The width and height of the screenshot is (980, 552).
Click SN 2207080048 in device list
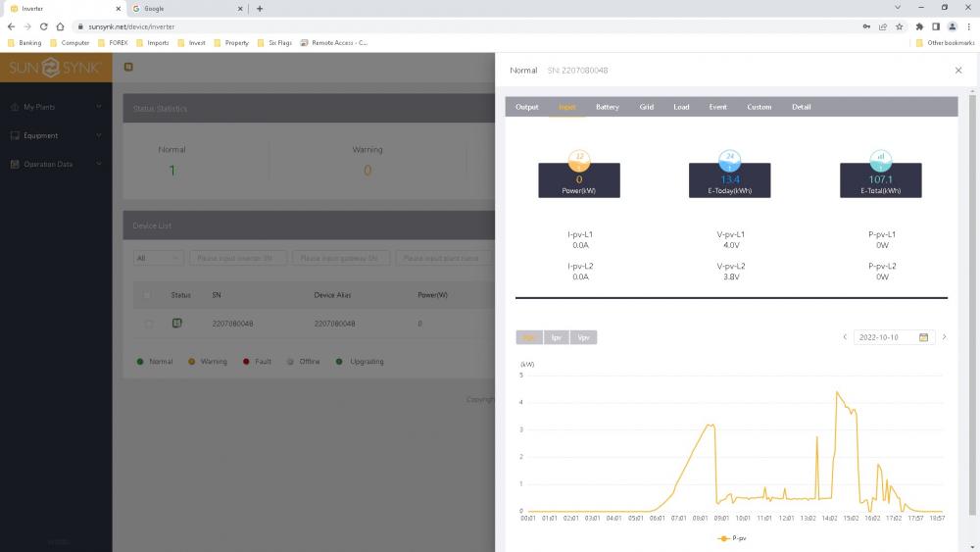click(232, 324)
